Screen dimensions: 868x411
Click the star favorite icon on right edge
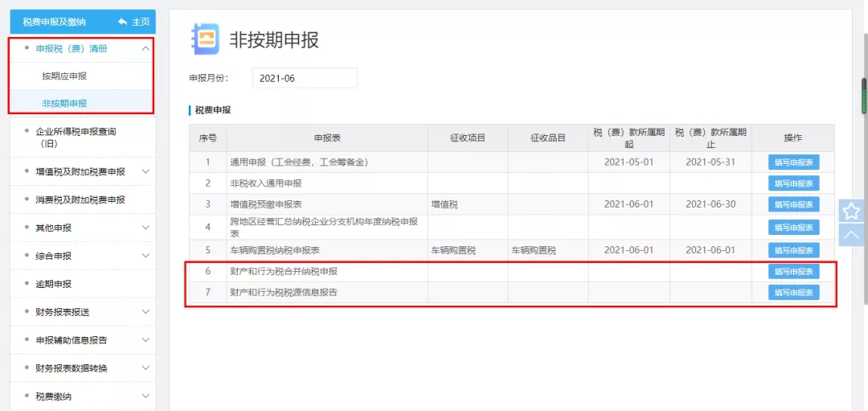(x=850, y=211)
